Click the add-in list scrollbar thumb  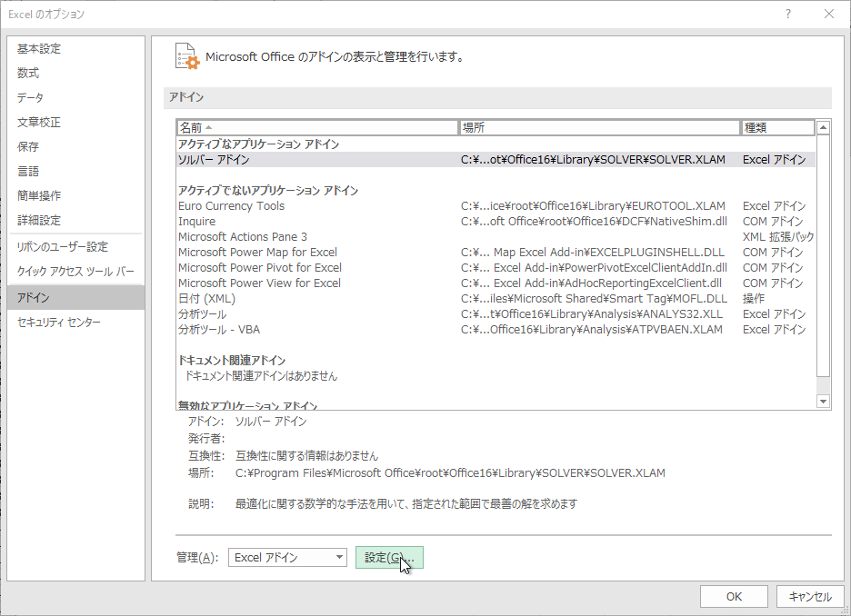(824, 255)
